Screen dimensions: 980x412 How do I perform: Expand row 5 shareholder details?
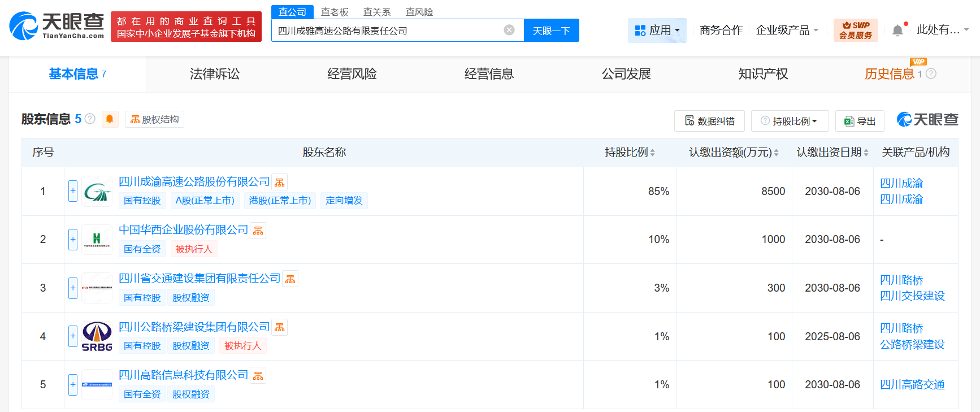(73, 384)
